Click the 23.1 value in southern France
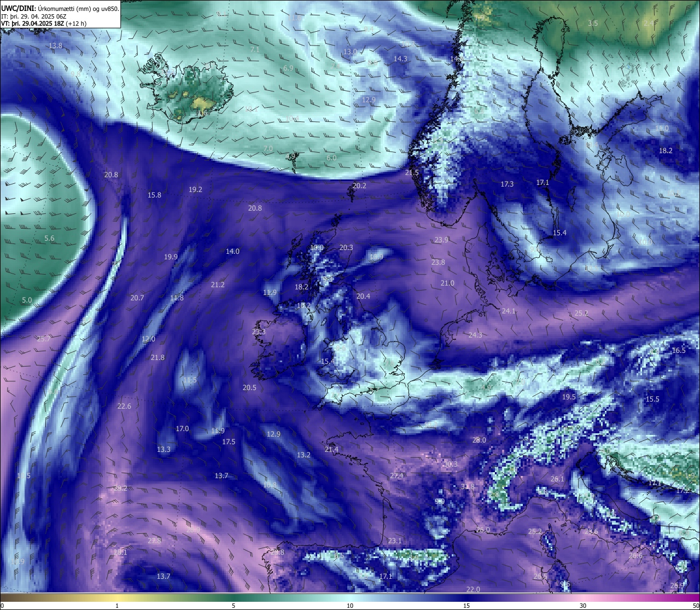 [395, 541]
